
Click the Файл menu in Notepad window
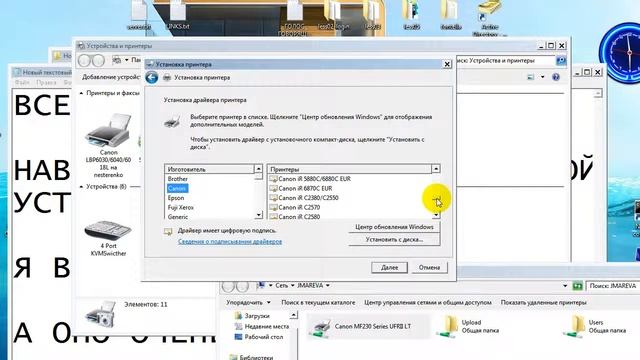click(22, 82)
